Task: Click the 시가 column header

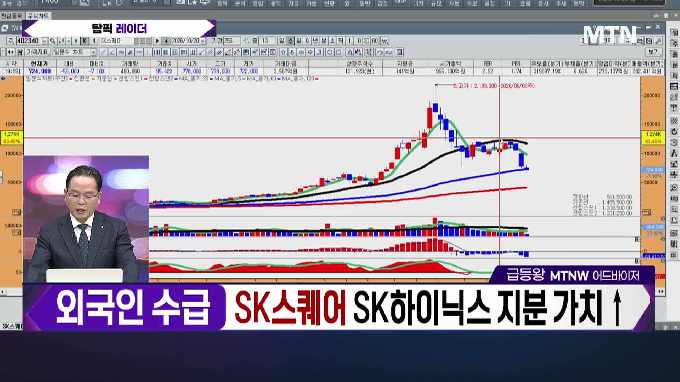Action: [192, 64]
